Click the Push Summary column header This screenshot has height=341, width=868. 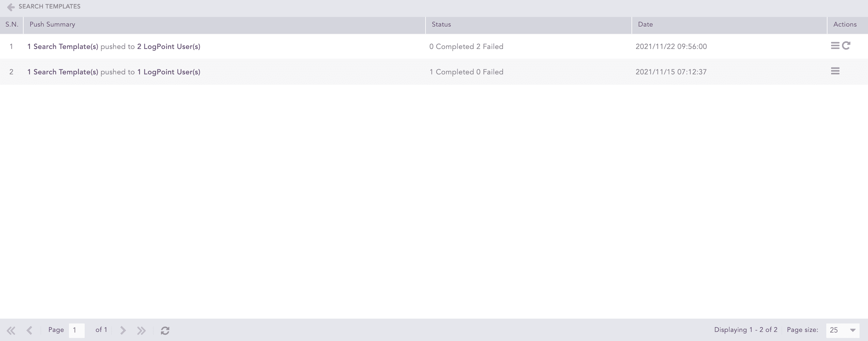(52, 24)
